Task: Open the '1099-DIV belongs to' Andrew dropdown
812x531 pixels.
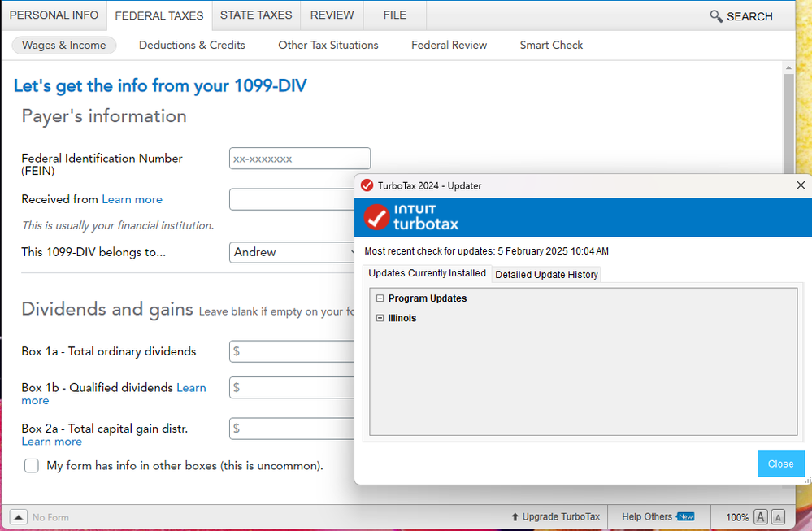Action: [x=292, y=252]
